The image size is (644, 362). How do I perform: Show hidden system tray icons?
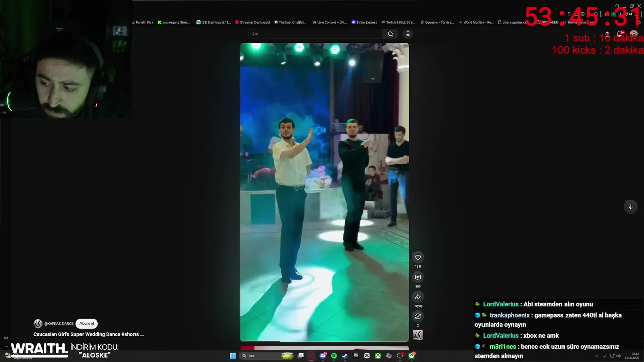tap(597, 356)
